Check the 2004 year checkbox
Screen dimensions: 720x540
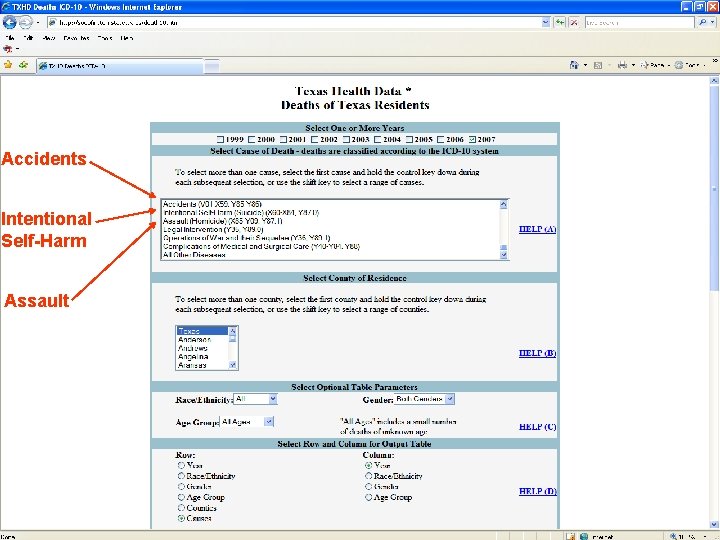pos(377,139)
